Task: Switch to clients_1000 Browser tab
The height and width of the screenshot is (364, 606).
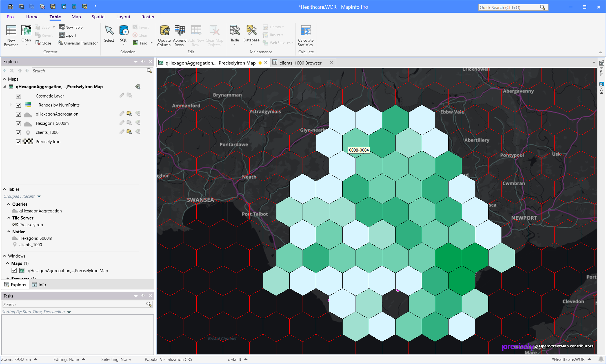Action: 300,63
